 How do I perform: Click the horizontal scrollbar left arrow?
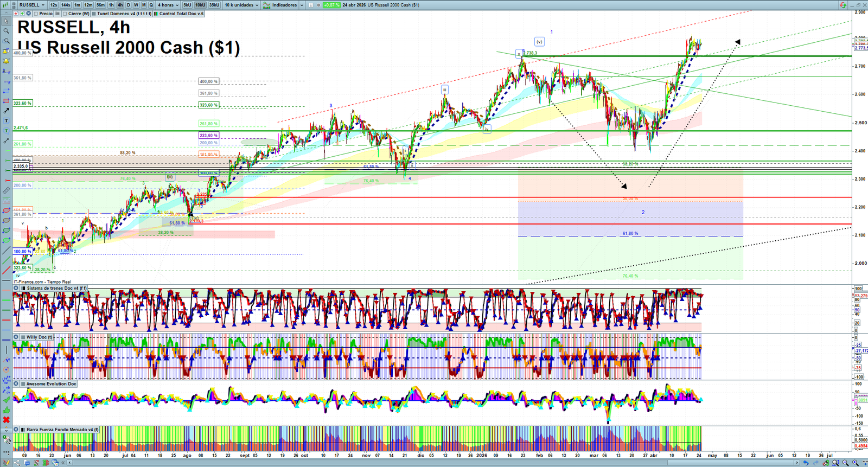click(x=71, y=463)
